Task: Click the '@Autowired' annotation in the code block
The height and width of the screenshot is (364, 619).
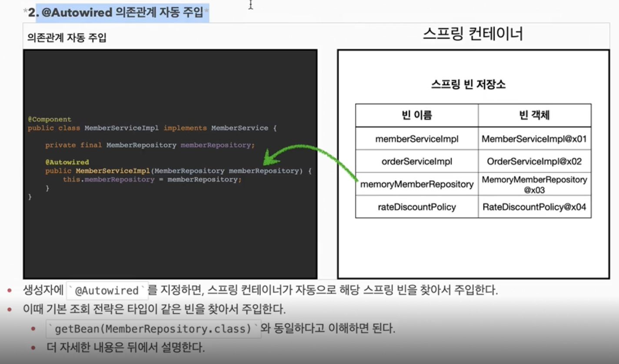Action: [x=67, y=162]
